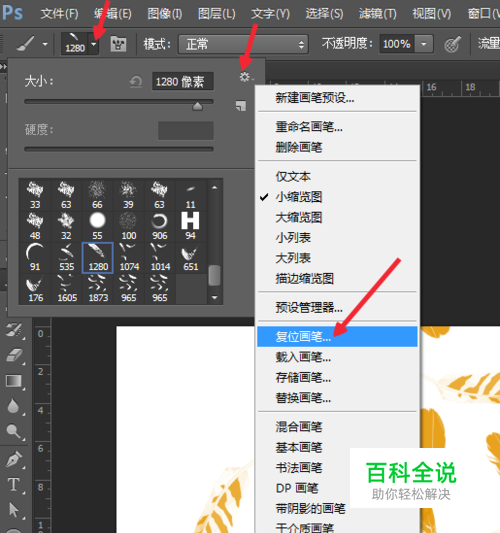Select 描边缩览图 view option
Viewport: 500px width, 533px height.
pos(338,278)
